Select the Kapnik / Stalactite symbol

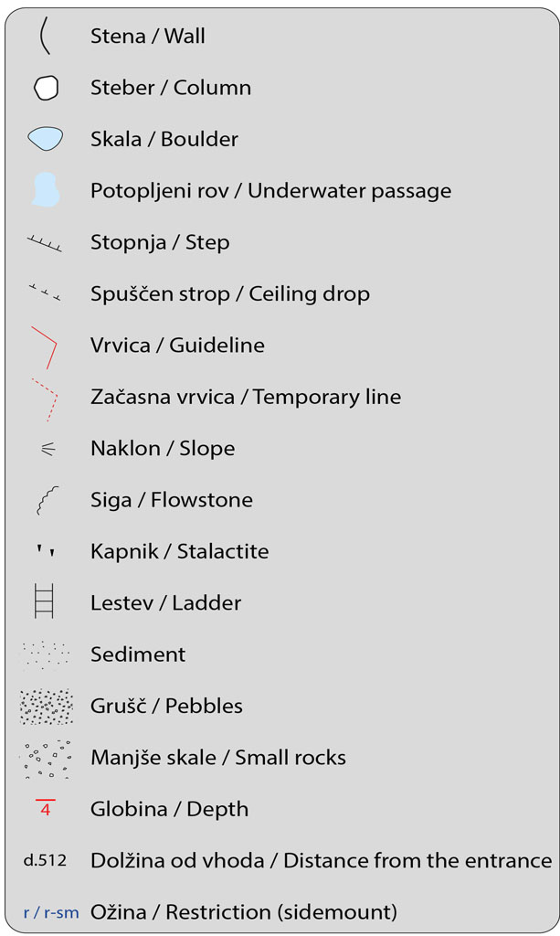coord(45,551)
